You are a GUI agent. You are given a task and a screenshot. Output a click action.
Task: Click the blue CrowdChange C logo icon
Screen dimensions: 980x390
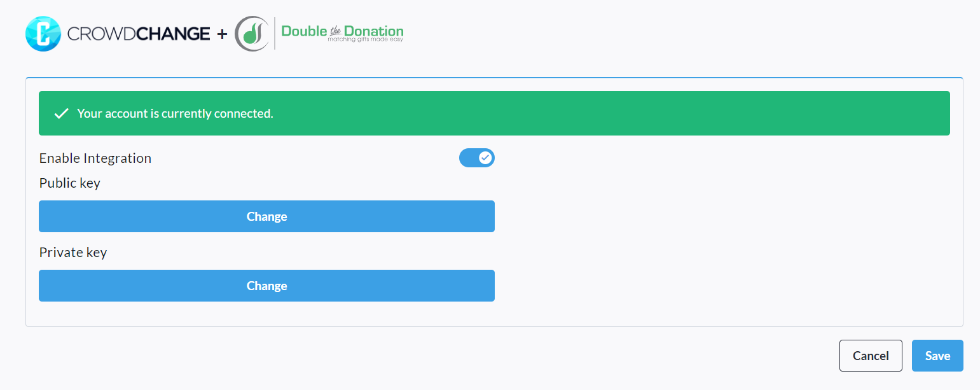click(x=43, y=34)
